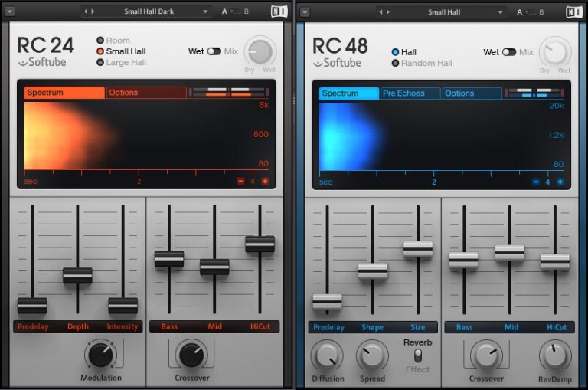588x390 pixels.
Task: Select the Random Hall algorithm in RC 48
Action: (395, 63)
